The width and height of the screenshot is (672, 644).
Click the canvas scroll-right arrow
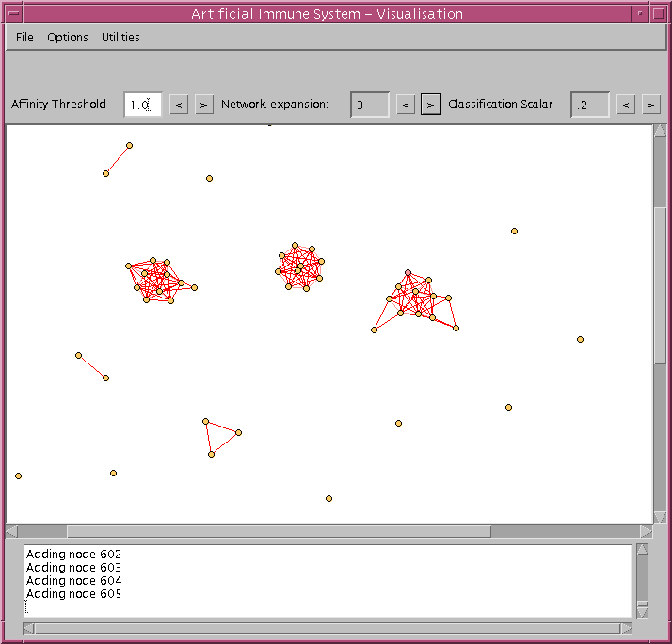[647, 532]
